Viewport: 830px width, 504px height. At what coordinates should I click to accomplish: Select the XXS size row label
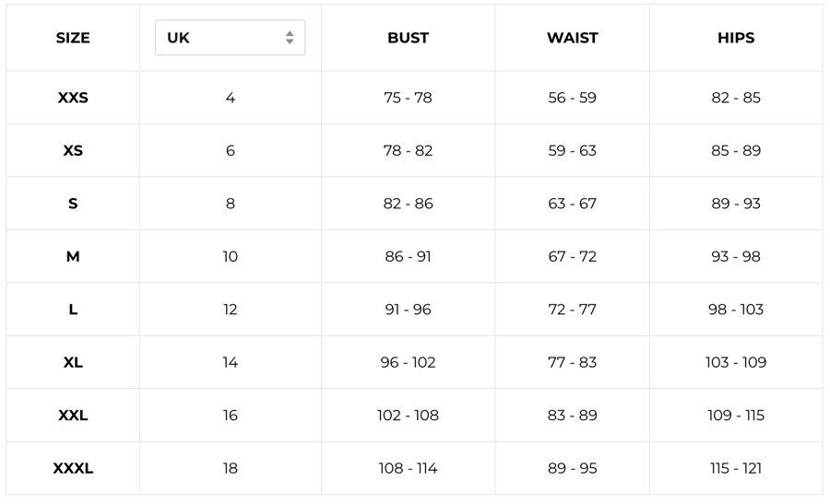(73, 98)
